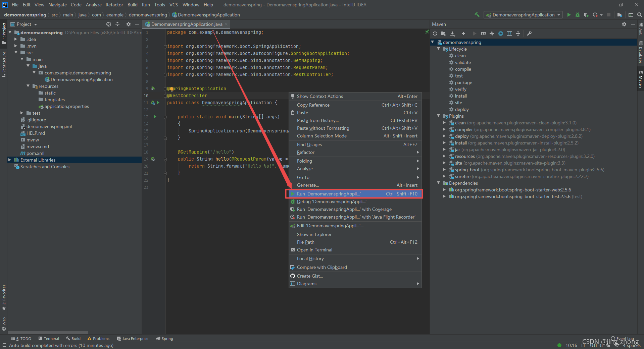This screenshot has height=349, width=644.
Task: Open the VCS menu in menu bar
Action: pos(174,5)
